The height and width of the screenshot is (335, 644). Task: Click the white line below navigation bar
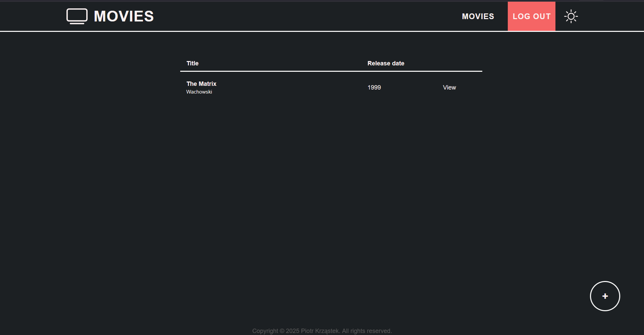pos(322,31)
